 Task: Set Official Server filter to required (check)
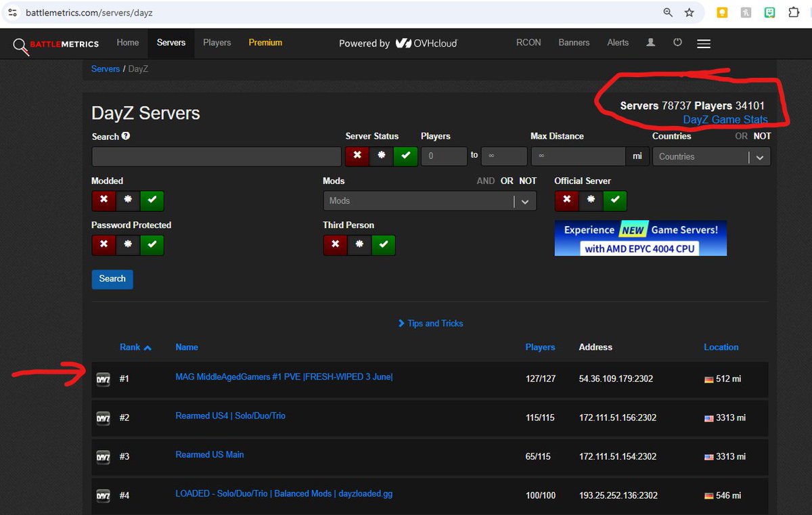615,200
